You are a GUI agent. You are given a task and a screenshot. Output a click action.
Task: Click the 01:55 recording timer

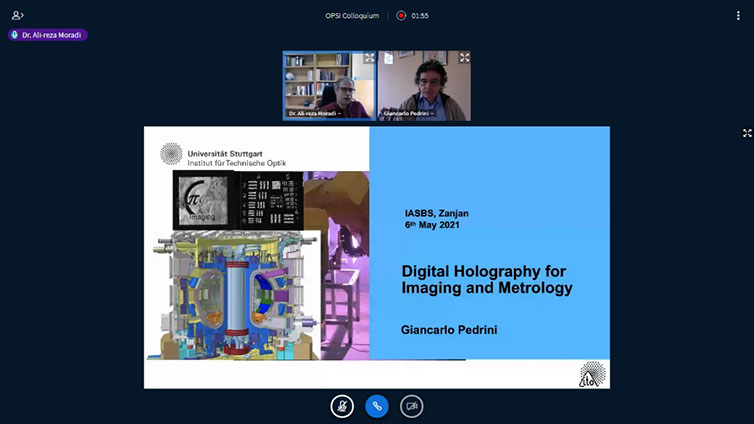[420, 15]
